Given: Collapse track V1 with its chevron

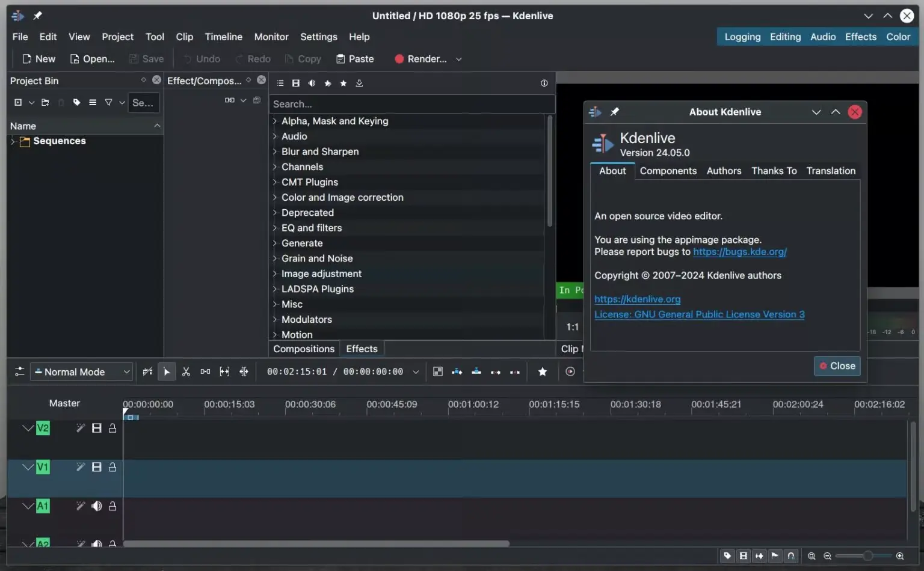Looking at the screenshot, I should coord(28,467).
